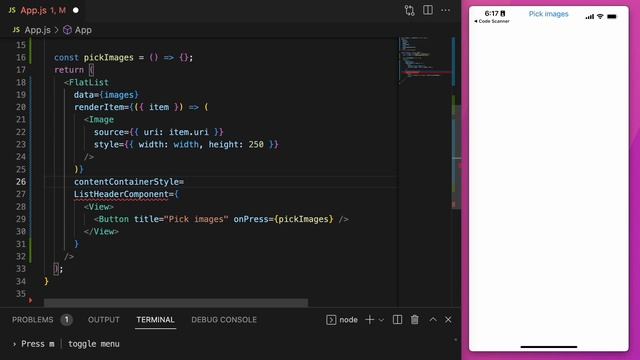The width and height of the screenshot is (640, 360).
Task: Click the breadcrumb separator chevron after App.js
Action: tap(57, 30)
